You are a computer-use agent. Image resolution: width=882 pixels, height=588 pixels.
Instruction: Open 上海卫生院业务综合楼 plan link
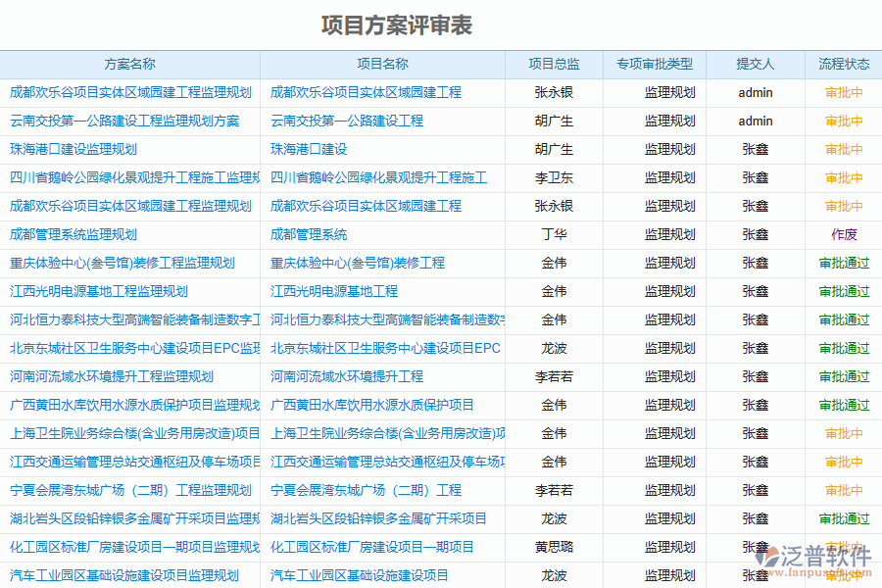(x=134, y=433)
